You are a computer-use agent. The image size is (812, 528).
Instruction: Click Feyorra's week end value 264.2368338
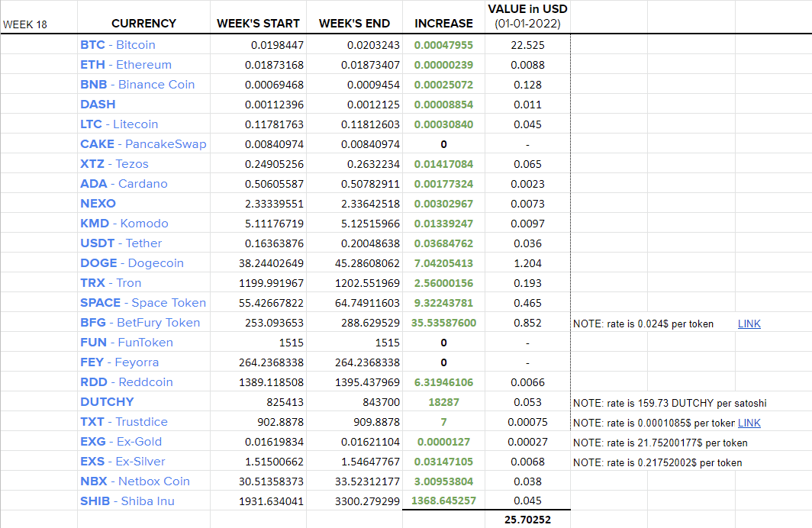click(367, 363)
